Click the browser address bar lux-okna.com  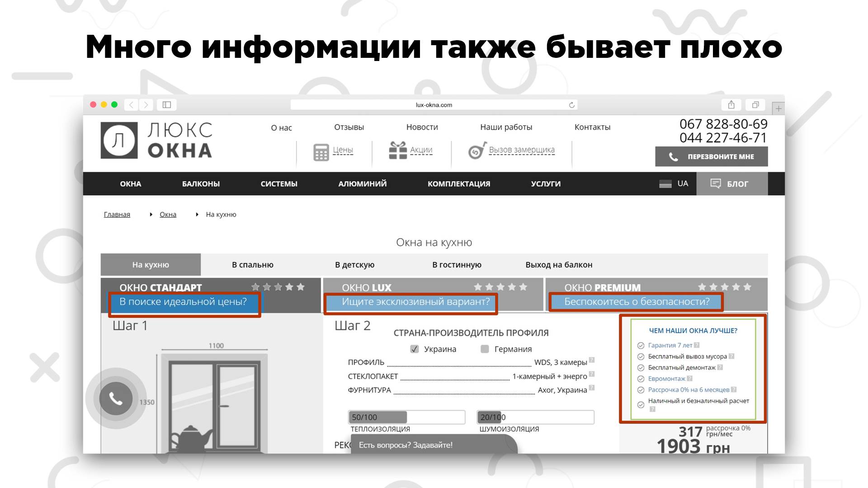coord(433,105)
